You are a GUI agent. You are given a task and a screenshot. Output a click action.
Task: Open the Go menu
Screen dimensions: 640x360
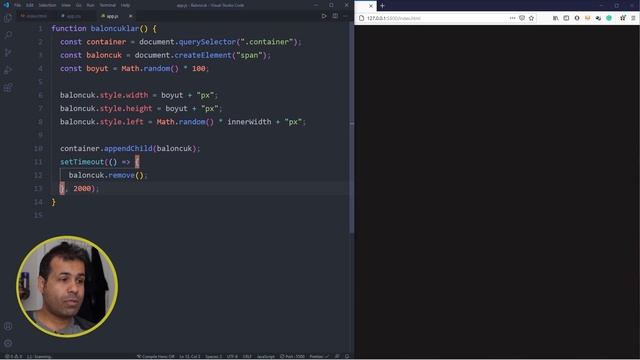point(79,5)
